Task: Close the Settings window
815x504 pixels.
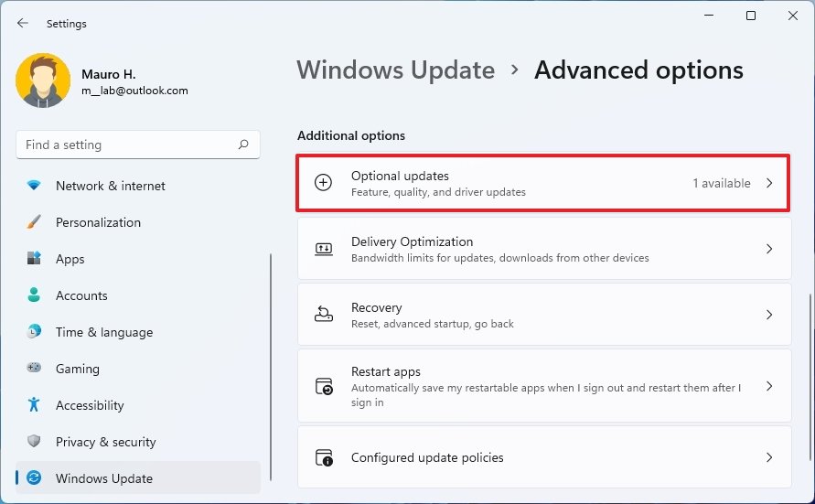Action: [793, 16]
